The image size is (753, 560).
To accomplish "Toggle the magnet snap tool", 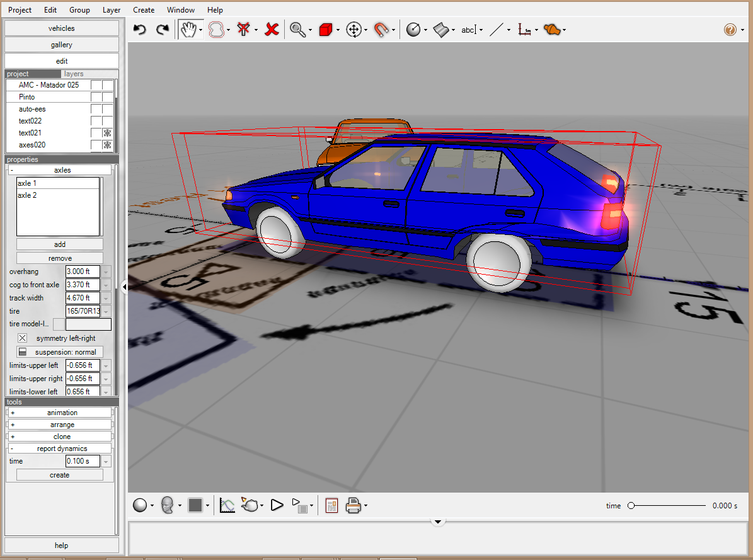I will [381, 30].
